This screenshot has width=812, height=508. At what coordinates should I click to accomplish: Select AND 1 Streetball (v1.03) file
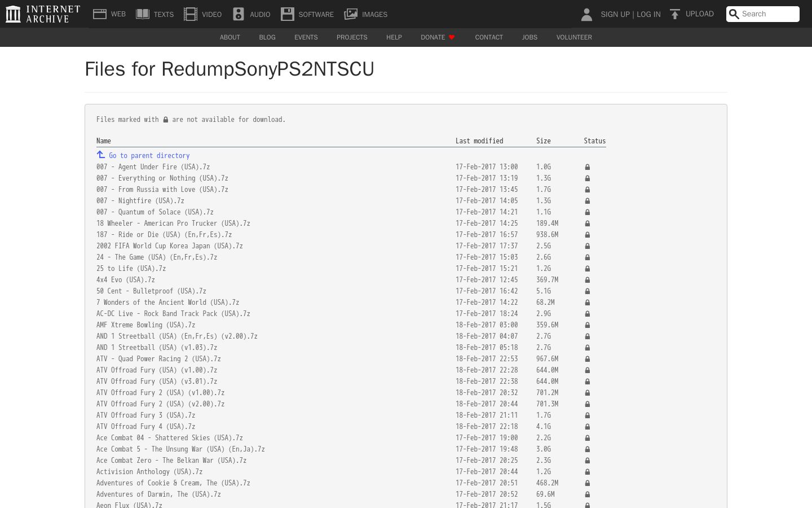[157, 348]
